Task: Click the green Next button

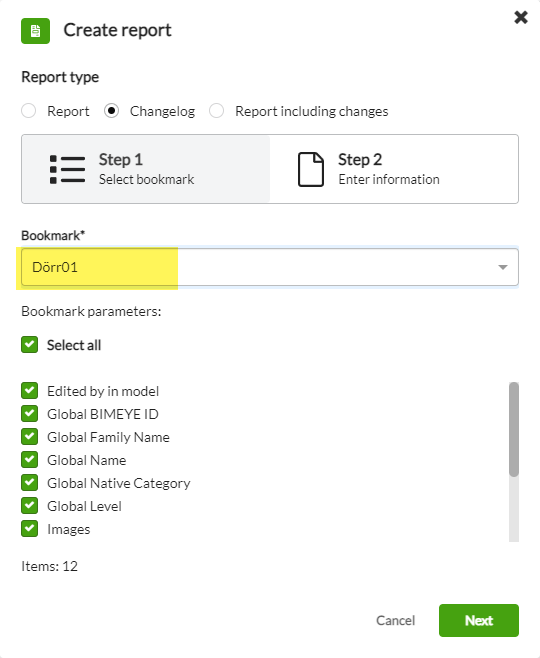Action: pos(479,620)
